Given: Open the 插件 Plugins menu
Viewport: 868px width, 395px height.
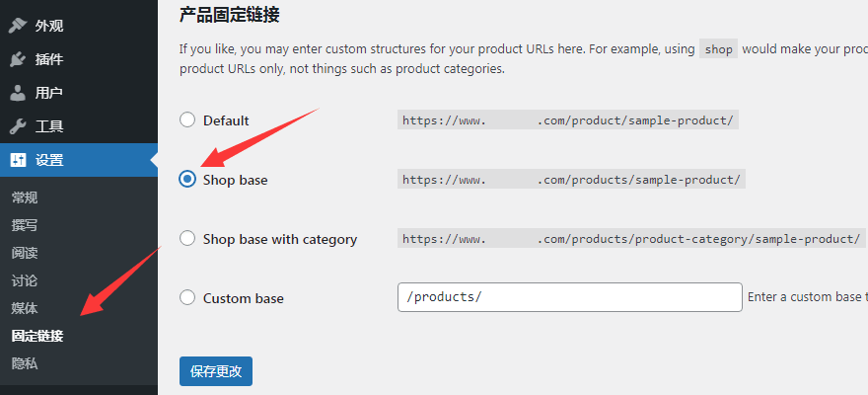Looking at the screenshot, I should pos(49,59).
